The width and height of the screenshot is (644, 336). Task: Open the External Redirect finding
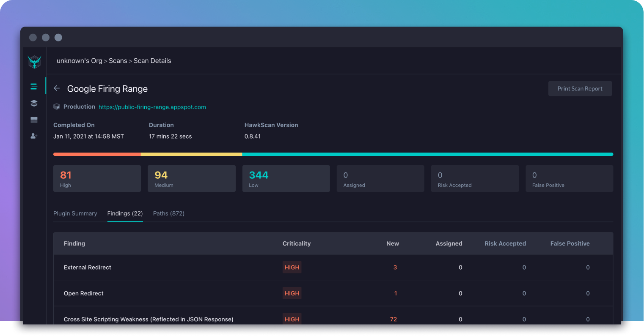click(x=88, y=268)
